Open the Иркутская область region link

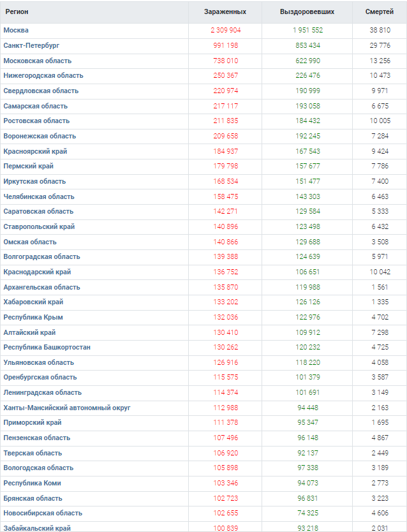[x=34, y=181]
